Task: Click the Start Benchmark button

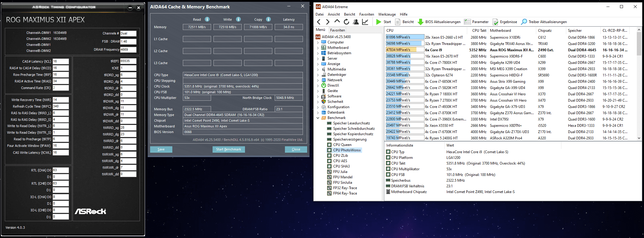Action: pyautogui.click(x=228, y=149)
